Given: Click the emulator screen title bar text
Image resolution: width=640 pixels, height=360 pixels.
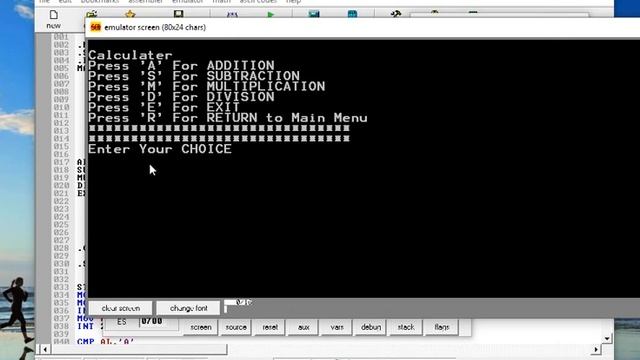Looking at the screenshot, I should [155, 27].
